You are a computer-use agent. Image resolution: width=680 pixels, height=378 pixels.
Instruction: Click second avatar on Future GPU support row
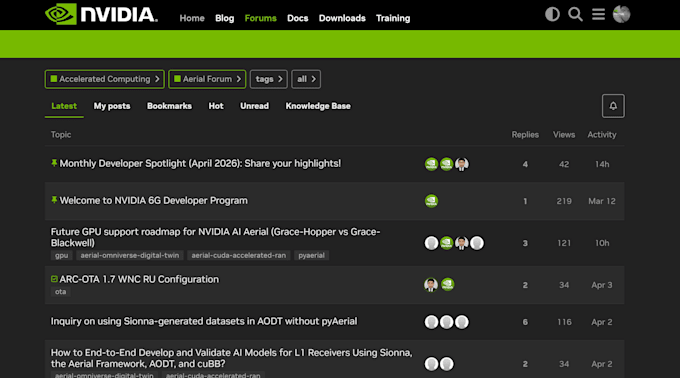[x=446, y=243]
